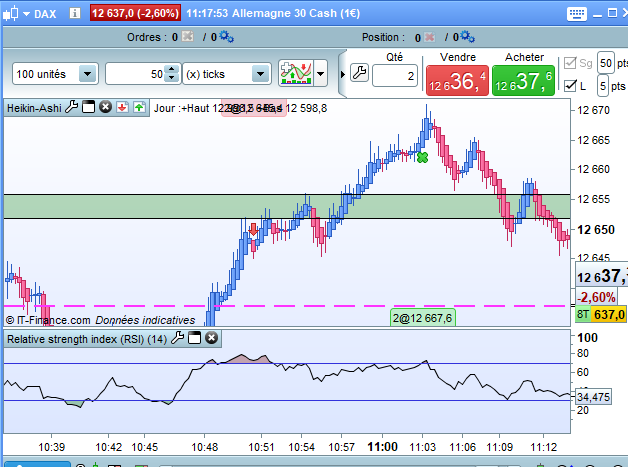Expand the toolbar with small black arrow
This screenshot has width=628, height=467.
pos(343,74)
